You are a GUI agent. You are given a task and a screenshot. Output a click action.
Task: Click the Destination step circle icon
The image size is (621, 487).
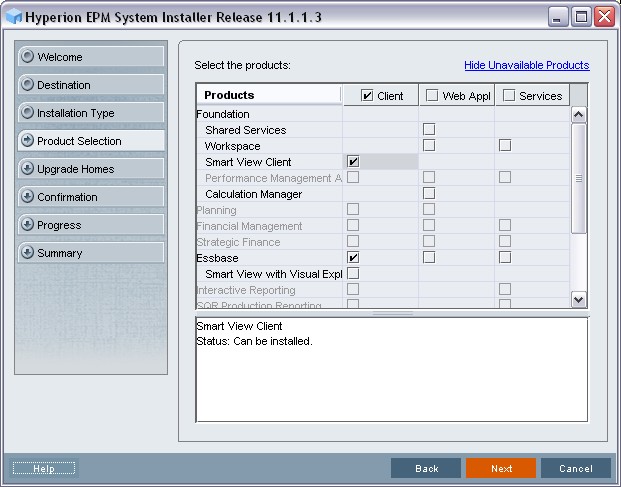click(x=27, y=84)
